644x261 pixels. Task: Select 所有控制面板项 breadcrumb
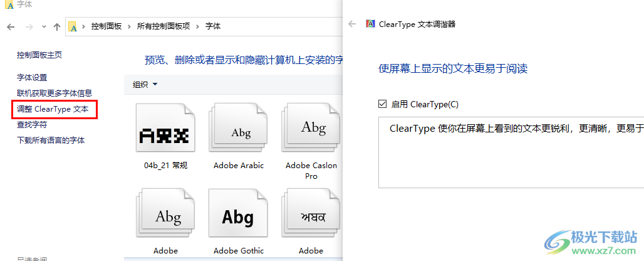[164, 26]
